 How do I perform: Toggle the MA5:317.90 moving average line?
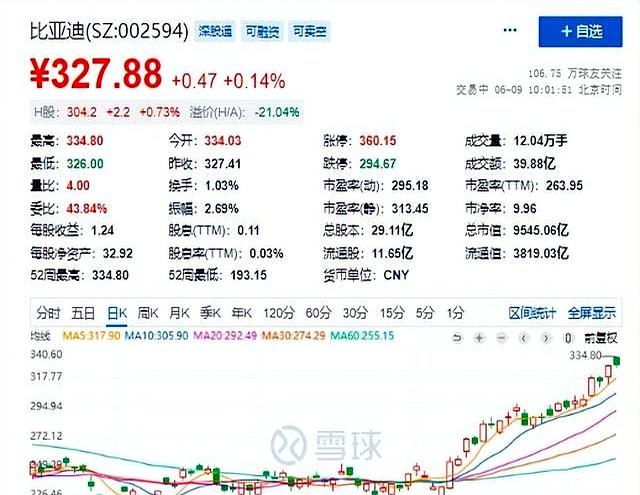(x=91, y=336)
